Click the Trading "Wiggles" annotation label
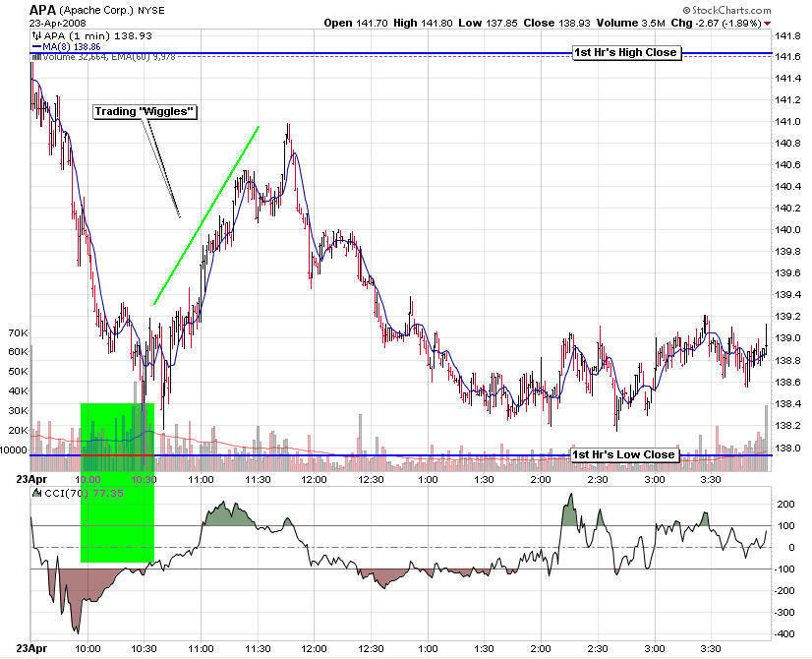Image resolution: width=812 pixels, height=659 pixels. pyautogui.click(x=145, y=111)
